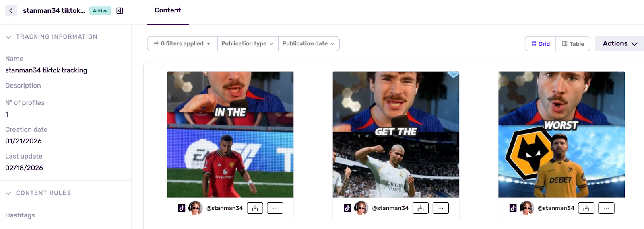Select the Content tab
The width and height of the screenshot is (644, 229).
click(167, 10)
